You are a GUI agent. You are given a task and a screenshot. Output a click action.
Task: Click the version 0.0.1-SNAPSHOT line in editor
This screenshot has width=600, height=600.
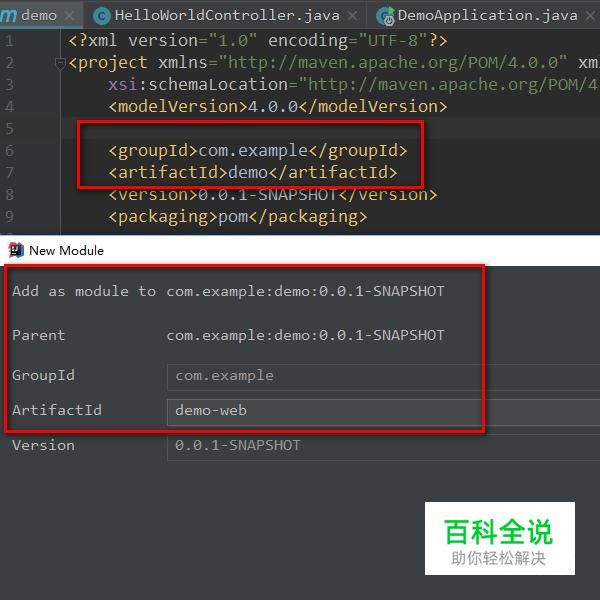pos(272,194)
